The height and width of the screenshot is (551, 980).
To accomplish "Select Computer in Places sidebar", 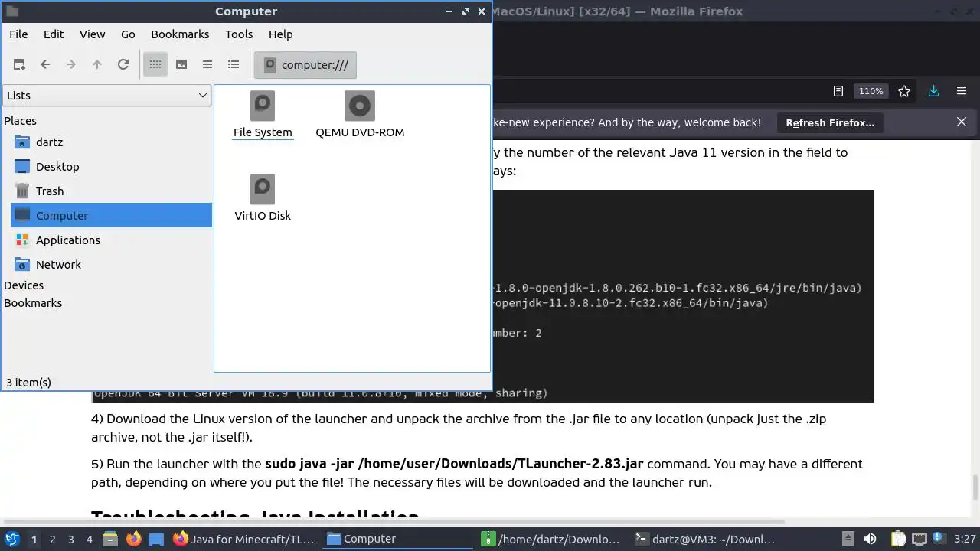I will point(111,215).
